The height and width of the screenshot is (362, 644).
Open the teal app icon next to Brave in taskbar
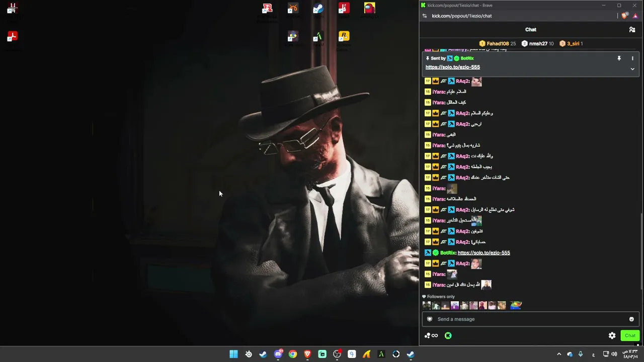coord(322,354)
